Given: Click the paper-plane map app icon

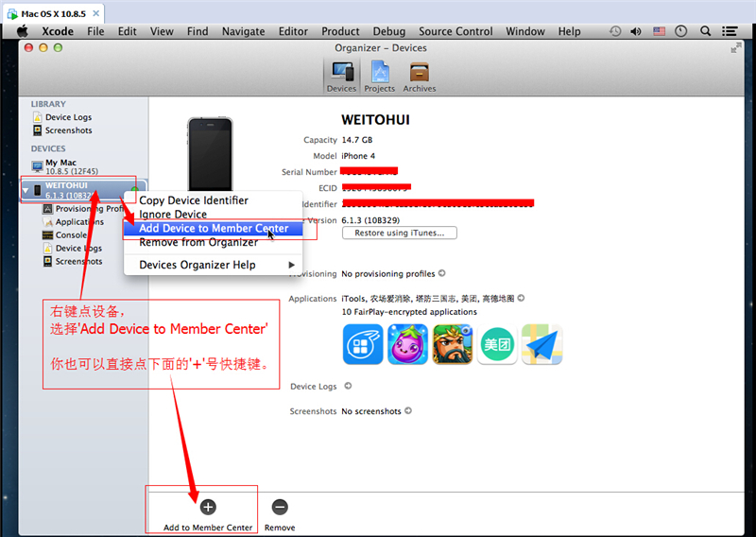Looking at the screenshot, I should (x=541, y=344).
